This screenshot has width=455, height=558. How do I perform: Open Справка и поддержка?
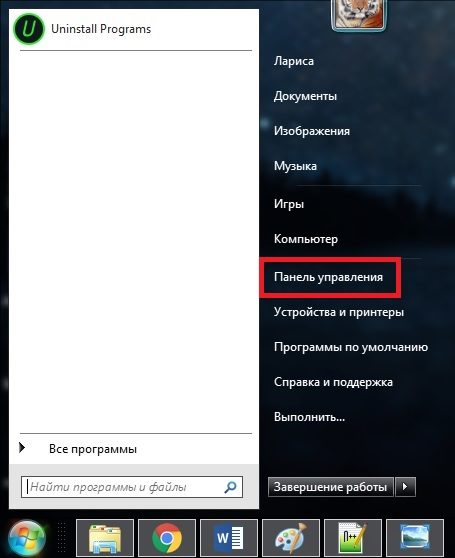[333, 382]
